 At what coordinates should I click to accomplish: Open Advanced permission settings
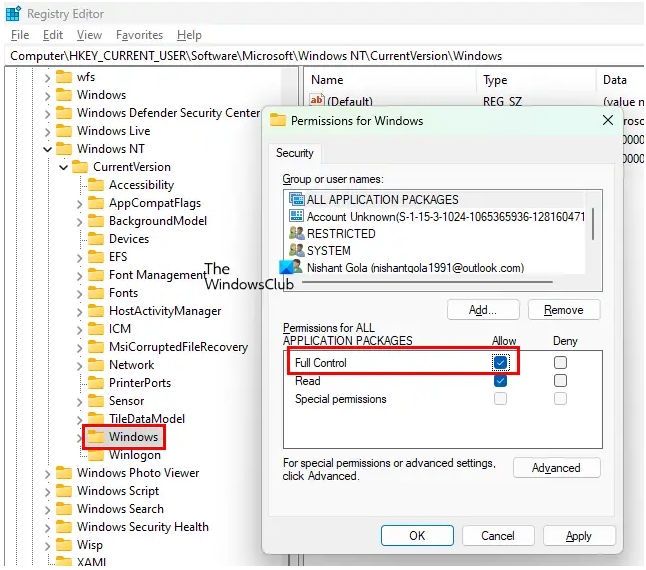click(556, 468)
